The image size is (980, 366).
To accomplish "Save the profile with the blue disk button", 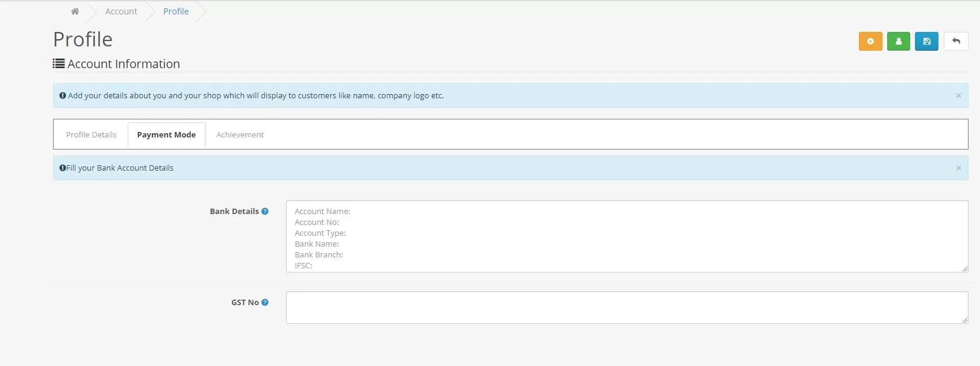I will coord(926,42).
